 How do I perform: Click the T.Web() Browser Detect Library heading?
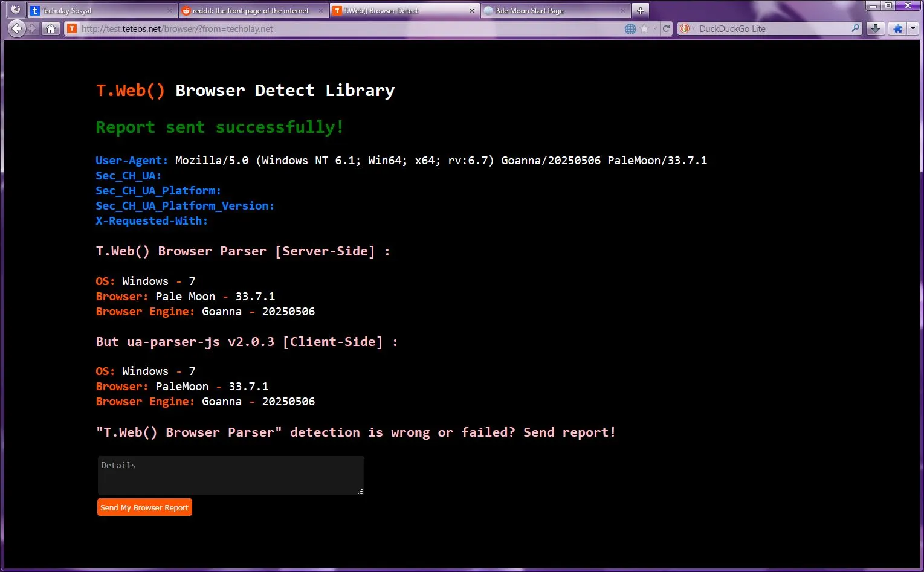[x=245, y=91]
